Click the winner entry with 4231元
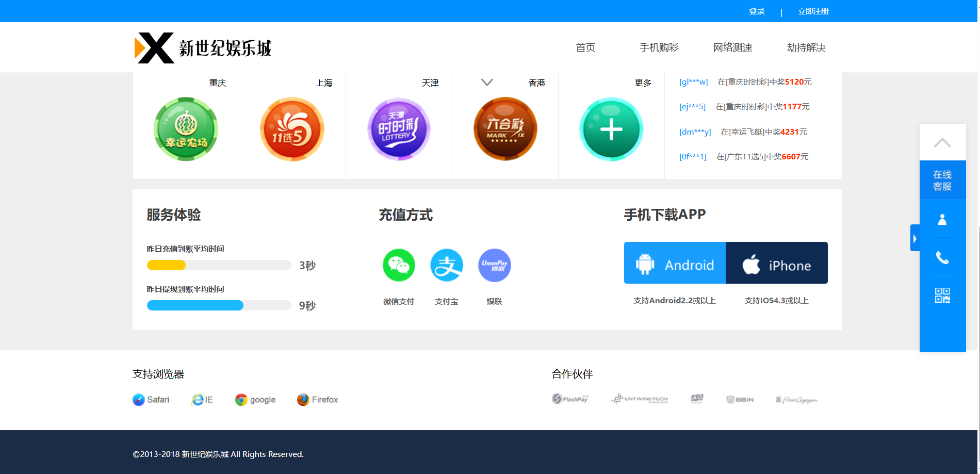The width and height of the screenshot is (980, 474). pyautogui.click(x=743, y=132)
